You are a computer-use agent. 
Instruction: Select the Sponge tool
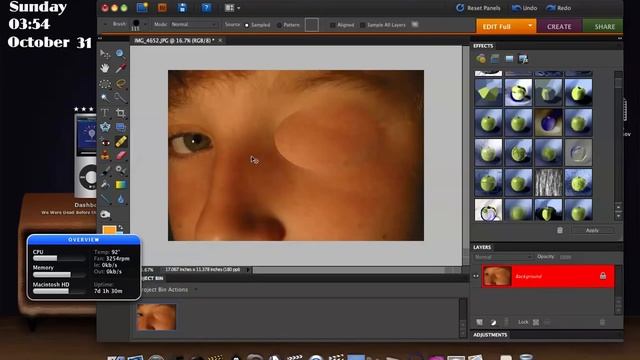click(105, 214)
